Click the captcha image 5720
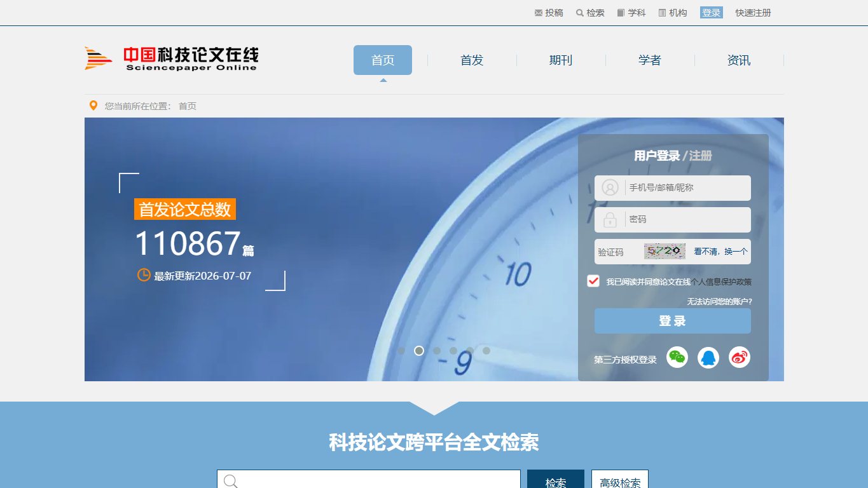This screenshot has height=488, width=868. tap(665, 252)
